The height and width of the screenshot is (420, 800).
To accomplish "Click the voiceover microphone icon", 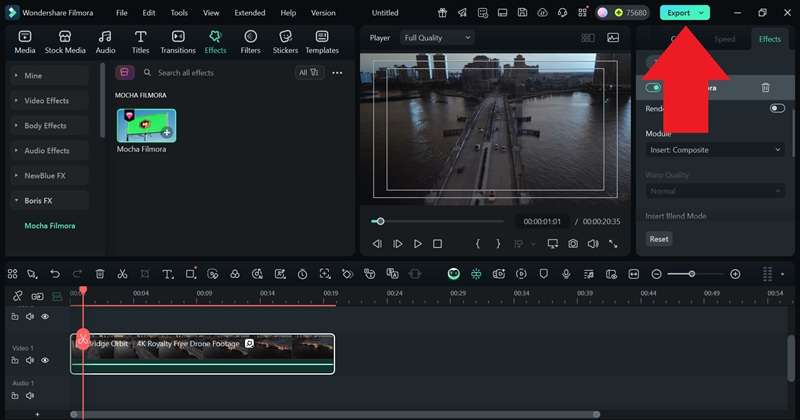I will click(x=566, y=274).
